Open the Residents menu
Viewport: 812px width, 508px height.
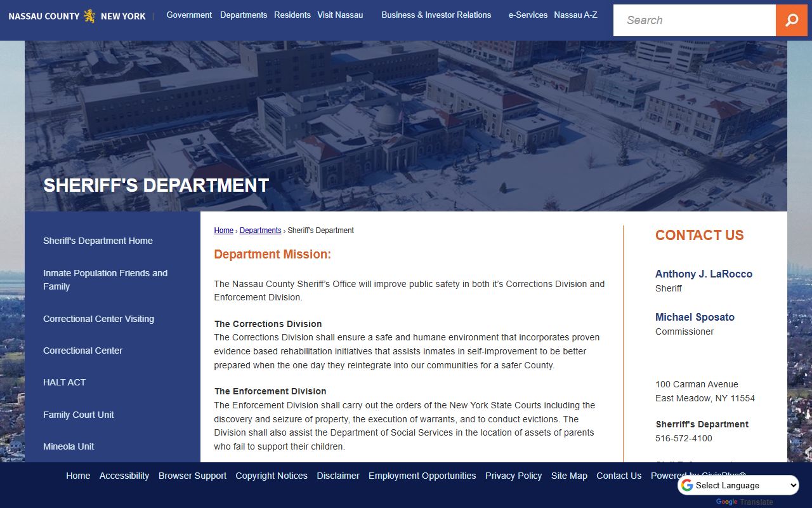click(x=292, y=15)
